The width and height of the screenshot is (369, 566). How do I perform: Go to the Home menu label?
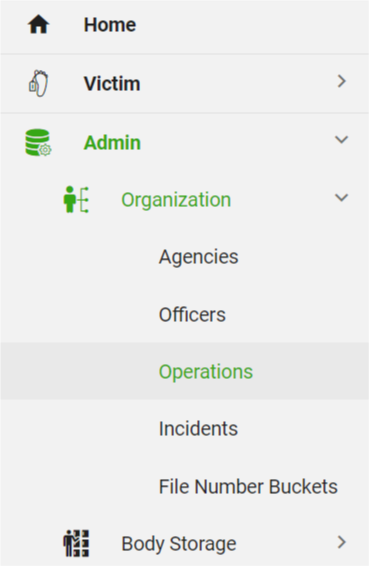pyautogui.click(x=110, y=25)
